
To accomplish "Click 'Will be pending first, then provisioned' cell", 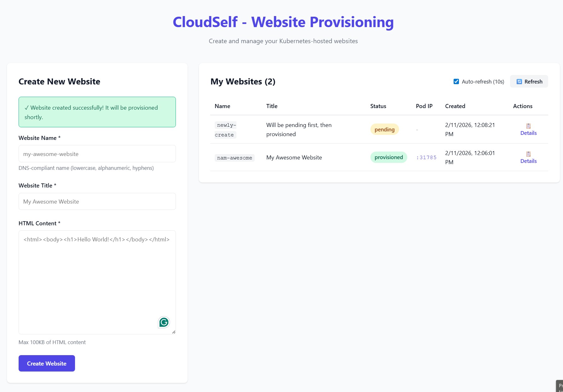I will 299,130.
